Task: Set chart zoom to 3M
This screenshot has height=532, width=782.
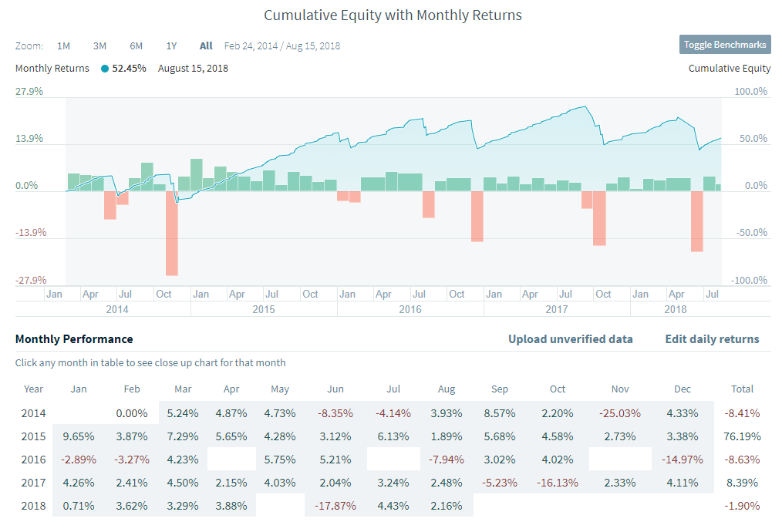Action: (x=99, y=45)
